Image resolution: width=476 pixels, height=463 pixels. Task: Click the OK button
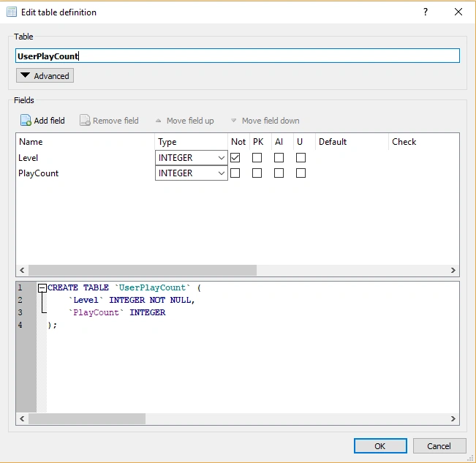click(x=380, y=445)
